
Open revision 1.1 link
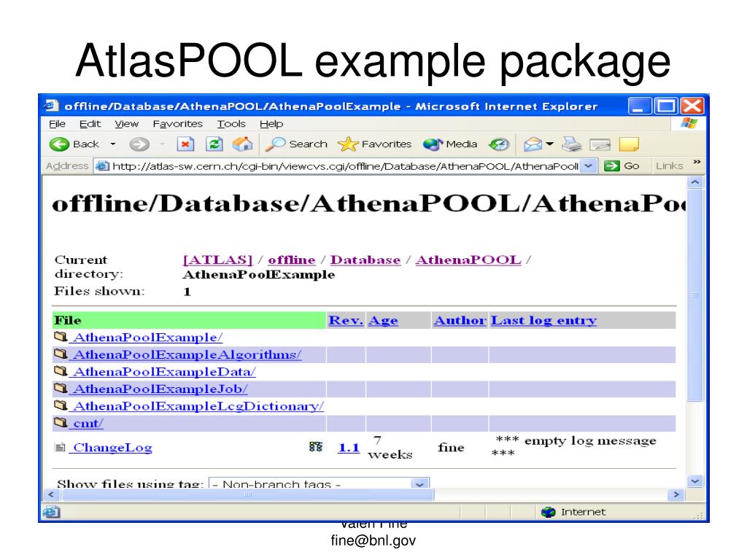tap(349, 448)
